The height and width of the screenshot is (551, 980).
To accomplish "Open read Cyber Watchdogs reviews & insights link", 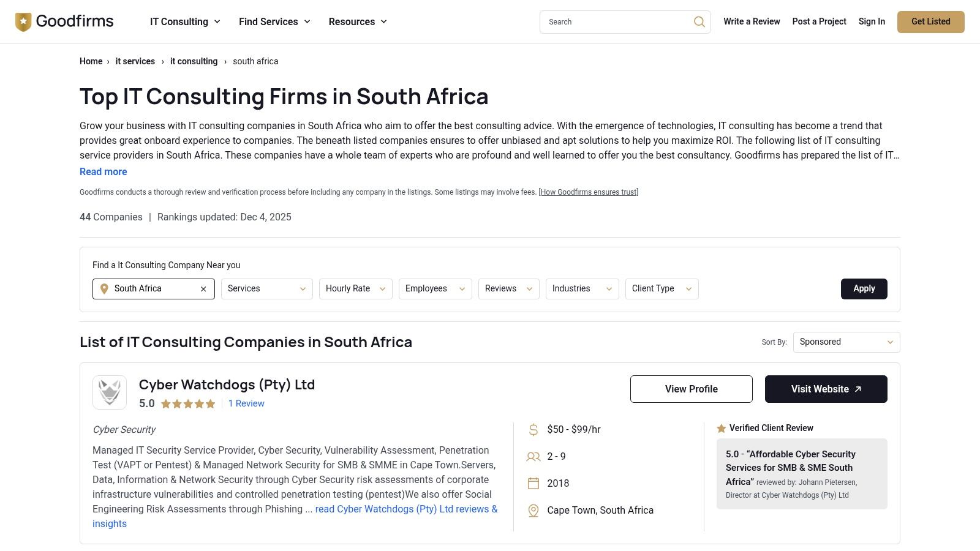I will point(406,509).
